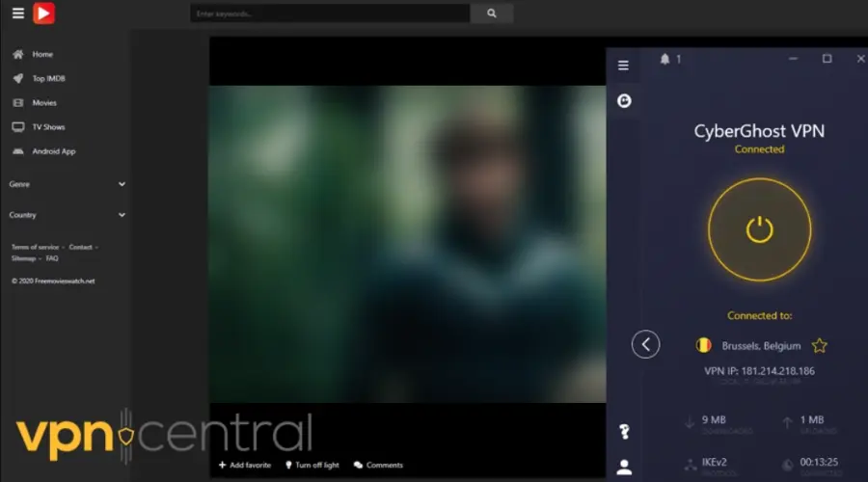
Task: Favorite Brussels server with star
Action: (819, 346)
